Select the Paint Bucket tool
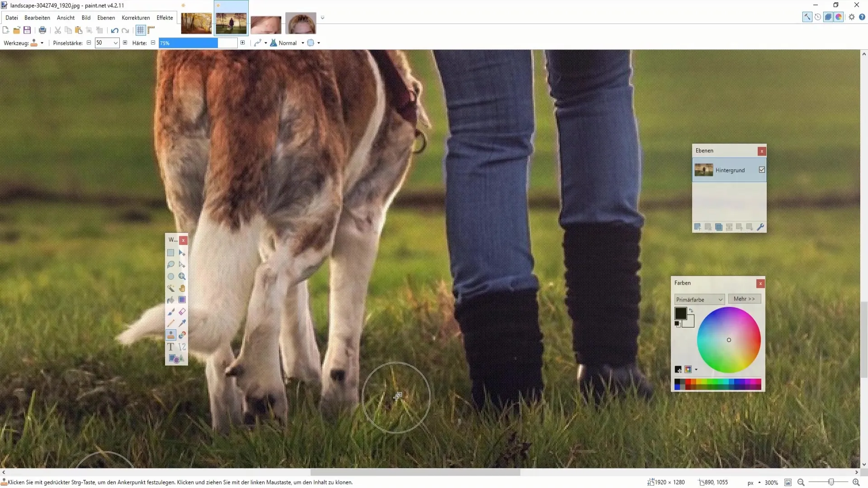 pos(171,300)
